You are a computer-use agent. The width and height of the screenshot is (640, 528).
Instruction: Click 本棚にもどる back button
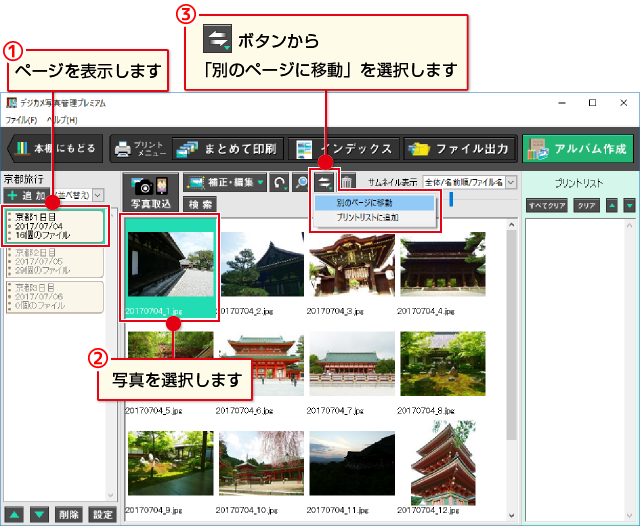tap(56, 149)
